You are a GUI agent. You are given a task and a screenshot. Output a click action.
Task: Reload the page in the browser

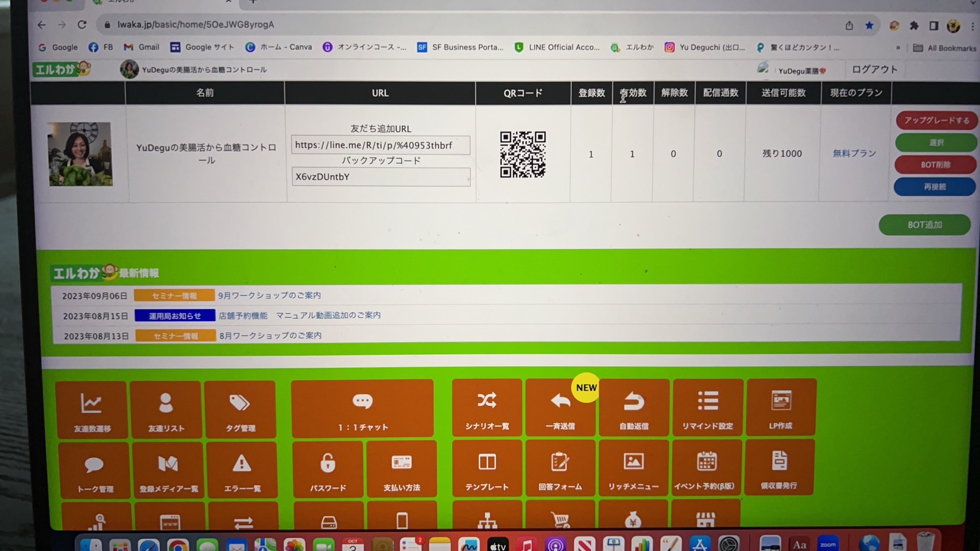(x=82, y=25)
